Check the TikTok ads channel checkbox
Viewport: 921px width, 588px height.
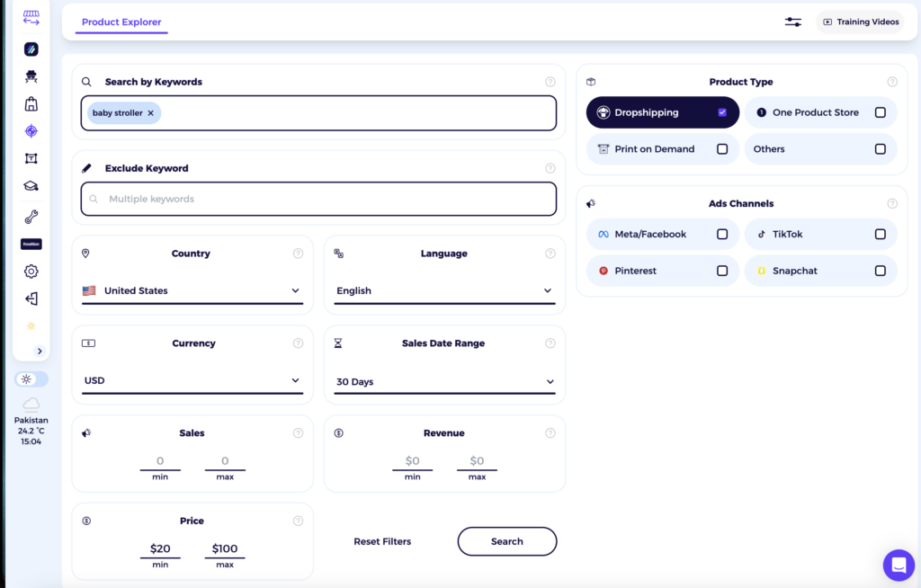point(881,234)
